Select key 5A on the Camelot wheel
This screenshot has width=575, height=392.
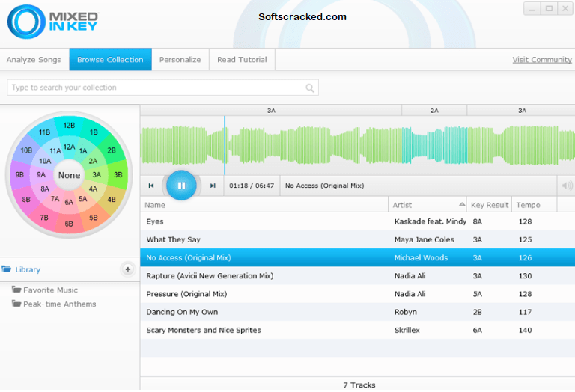(x=83, y=199)
